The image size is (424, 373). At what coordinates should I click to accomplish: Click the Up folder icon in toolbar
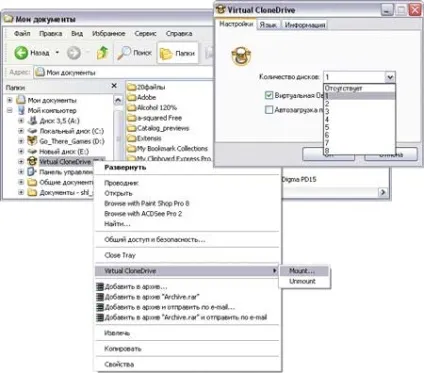pyautogui.click(x=102, y=53)
